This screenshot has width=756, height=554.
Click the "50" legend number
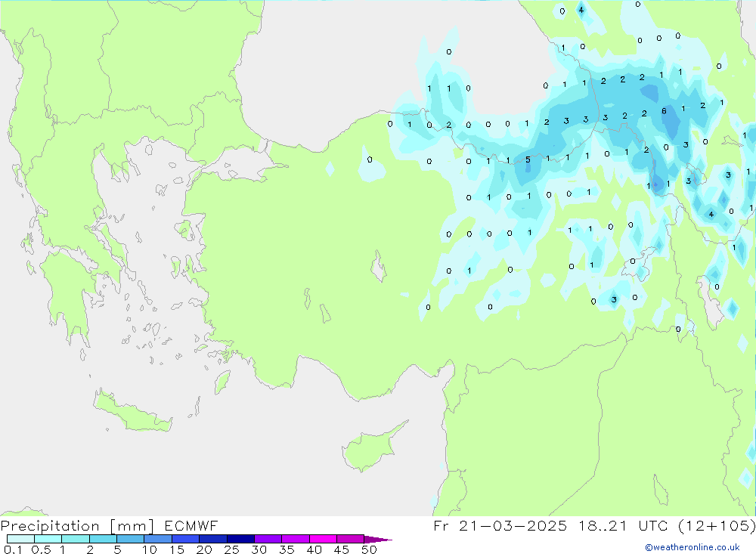point(369,549)
